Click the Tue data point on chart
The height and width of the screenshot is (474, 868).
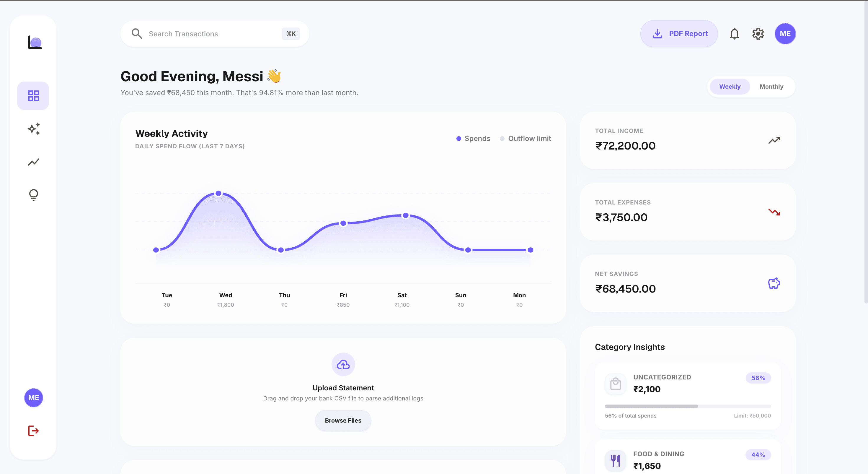[x=156, y=250]
